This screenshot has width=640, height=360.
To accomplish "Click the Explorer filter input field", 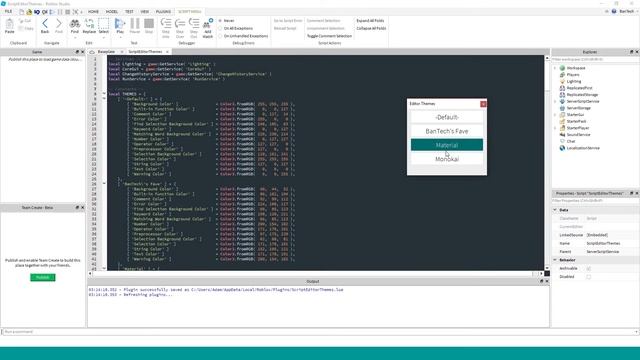I will point(596,60).
